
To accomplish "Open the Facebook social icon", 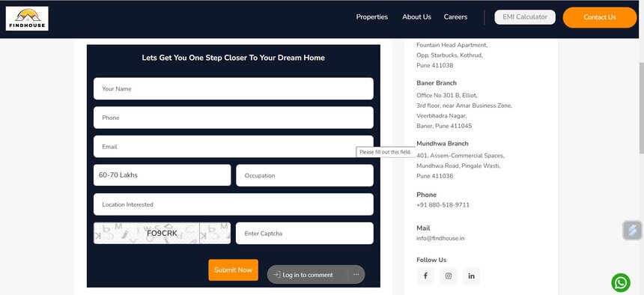I will tap(425, 276).
